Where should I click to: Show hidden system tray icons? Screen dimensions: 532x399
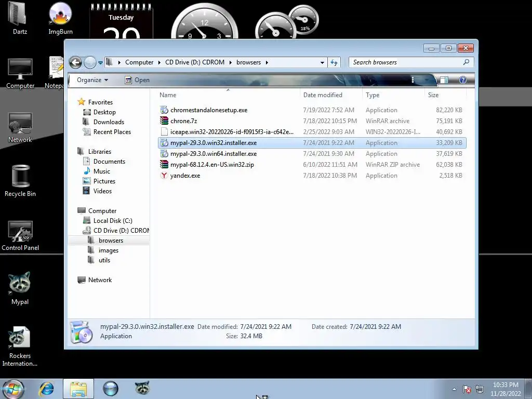point(454,389)
